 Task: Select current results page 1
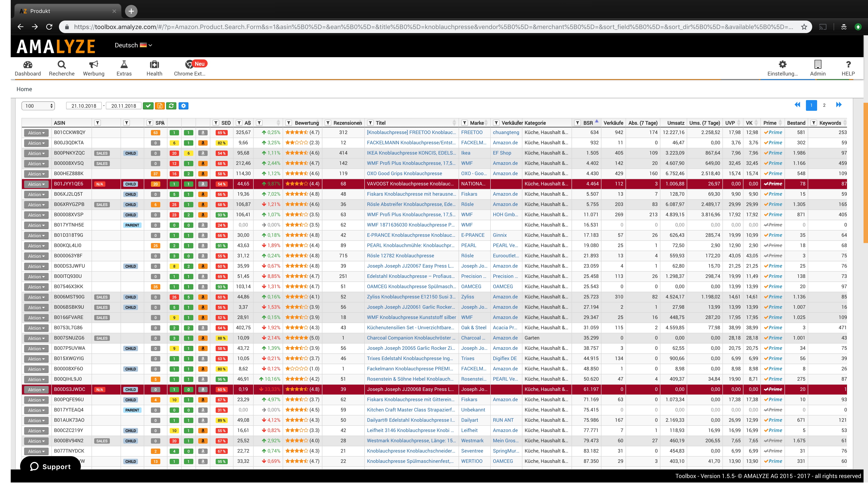tap(811, 105)
